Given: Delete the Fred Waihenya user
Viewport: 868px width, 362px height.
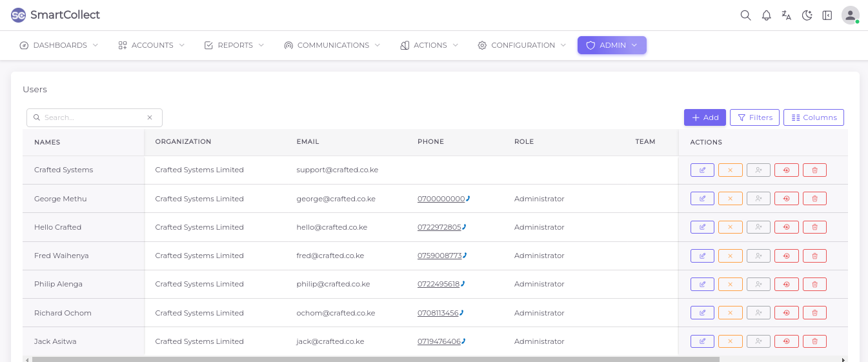Looking at the screenshot, I should pos(814,256).
